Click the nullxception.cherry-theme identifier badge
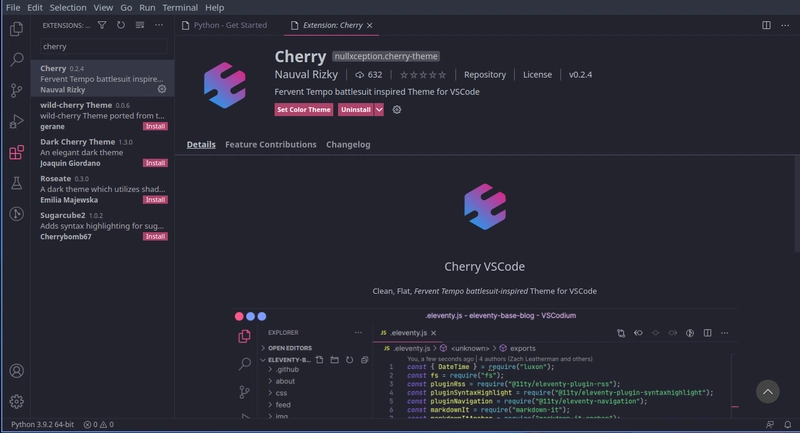This screenshot has height=433, width=800. pos(386,56)
